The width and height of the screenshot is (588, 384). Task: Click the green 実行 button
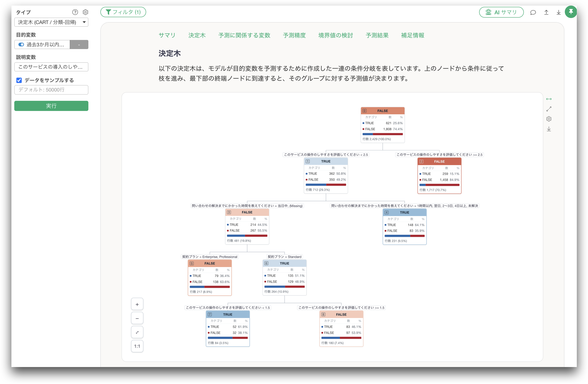(x=51, y=106)
